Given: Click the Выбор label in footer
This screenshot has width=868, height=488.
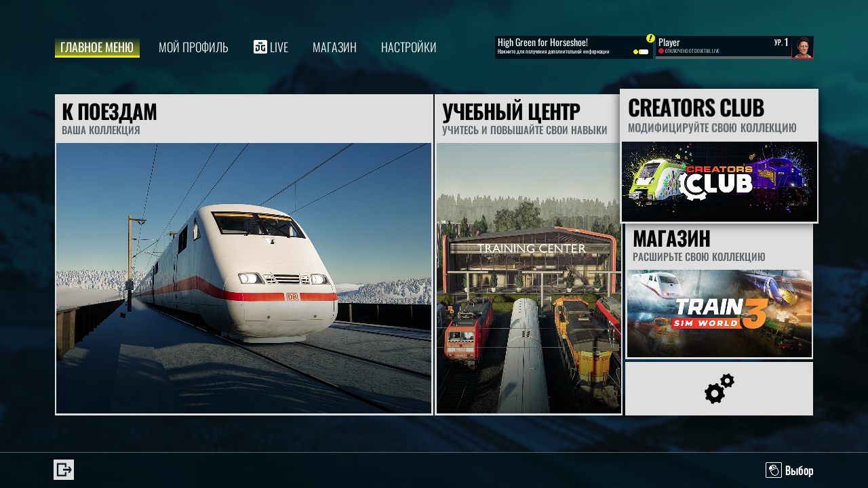Looking at the screenshot, I should click(799, 470).
